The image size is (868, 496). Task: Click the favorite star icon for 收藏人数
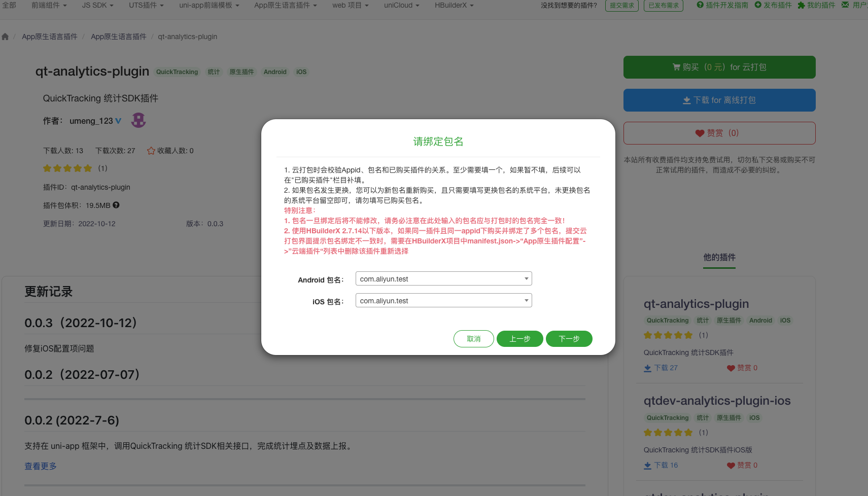tap(151, 151)
